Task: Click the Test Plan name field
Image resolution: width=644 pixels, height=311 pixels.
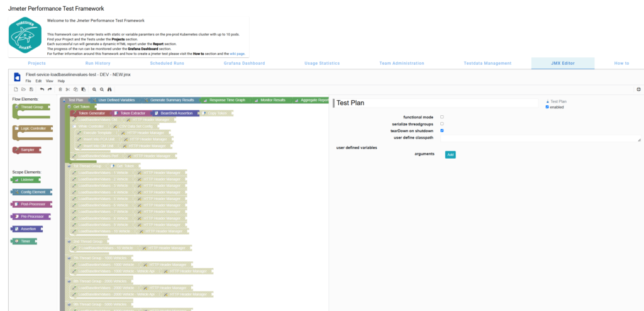Action: pos(436,103)
